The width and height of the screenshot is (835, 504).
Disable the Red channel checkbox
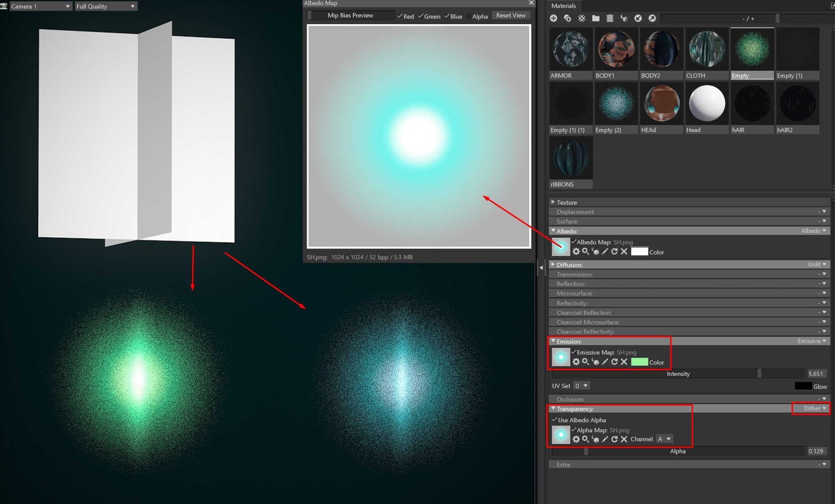point(400,16)
